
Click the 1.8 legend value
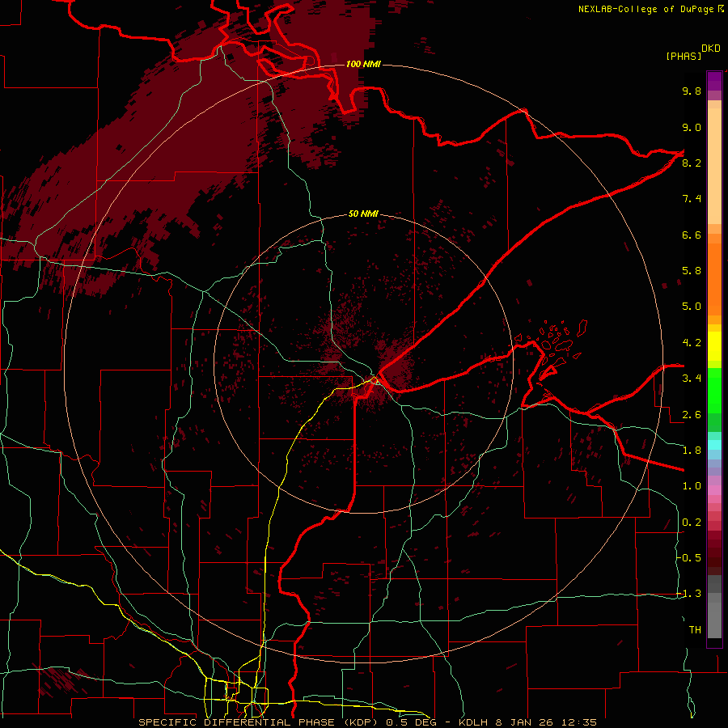point(692,451)
